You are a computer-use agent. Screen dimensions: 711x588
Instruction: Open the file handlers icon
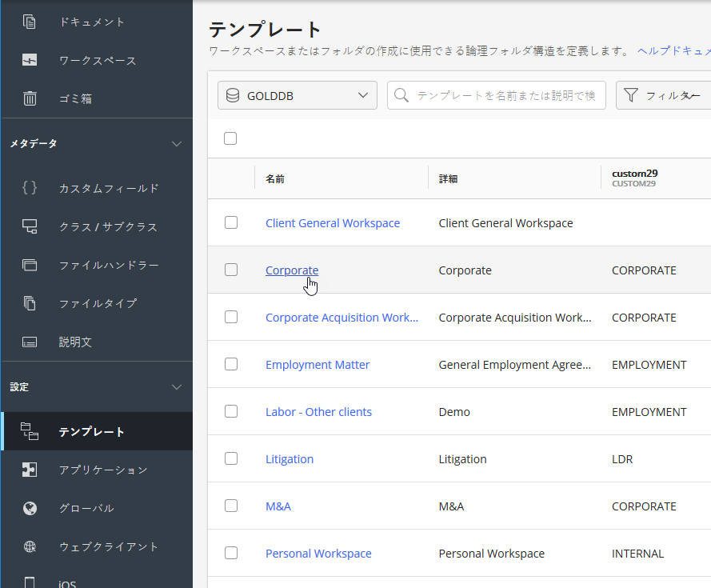tap(30, 265)
